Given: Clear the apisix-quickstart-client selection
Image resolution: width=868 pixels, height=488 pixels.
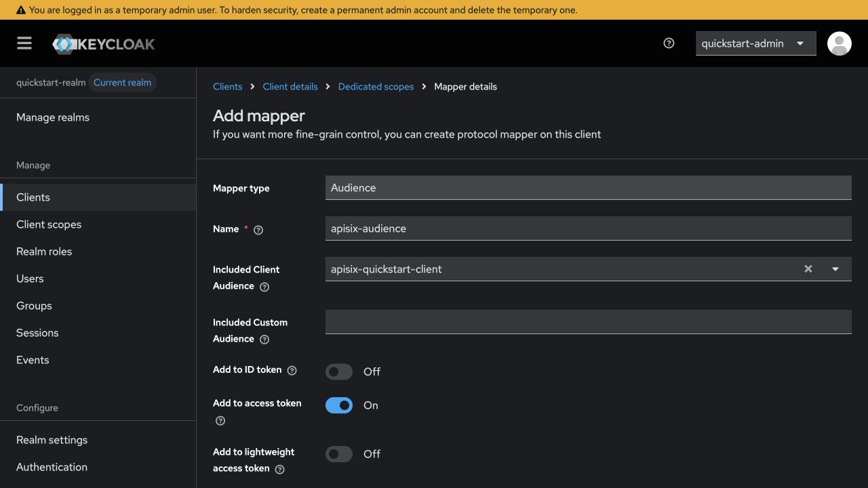Looking at the screenshot, I should click(x=808, y=269).
